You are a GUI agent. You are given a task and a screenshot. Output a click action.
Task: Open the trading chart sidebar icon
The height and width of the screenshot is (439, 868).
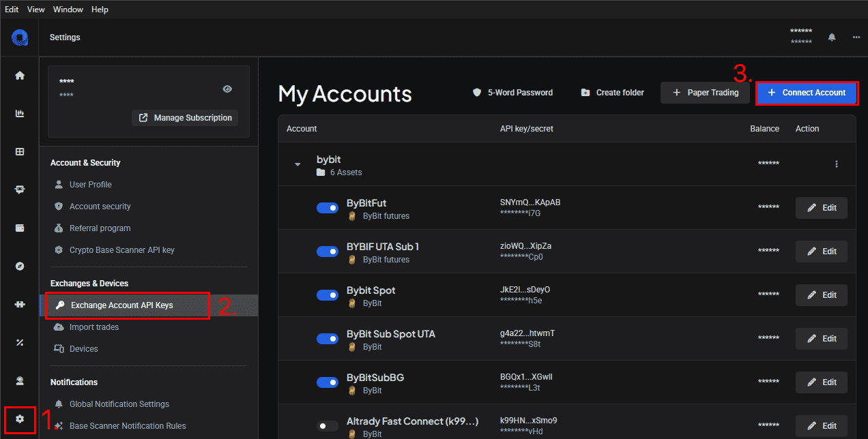[20, 114]
